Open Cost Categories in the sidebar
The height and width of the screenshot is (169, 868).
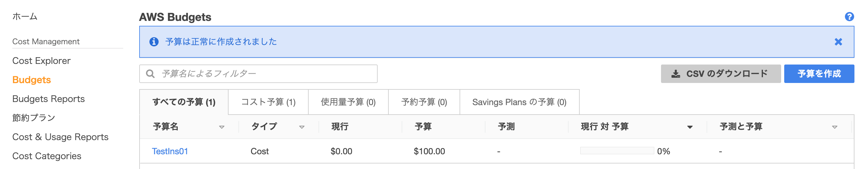pyautogui.click(x=47, y=156)
